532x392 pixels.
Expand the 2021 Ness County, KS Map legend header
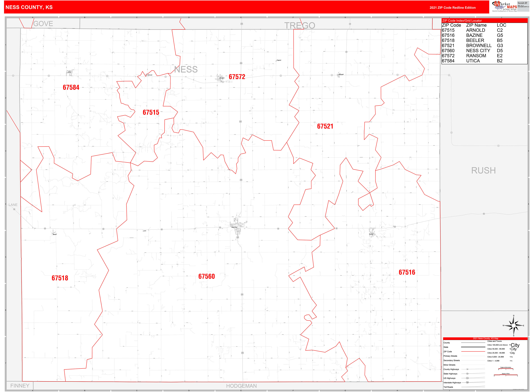point(486,338)
